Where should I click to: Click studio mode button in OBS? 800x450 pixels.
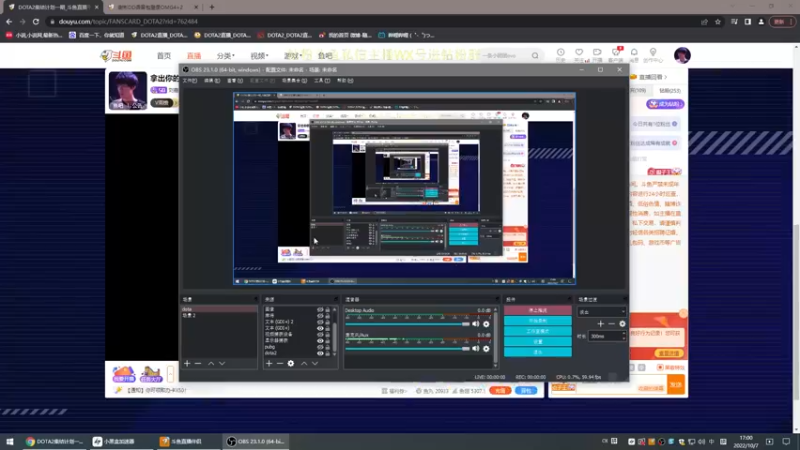coord(538,331)
